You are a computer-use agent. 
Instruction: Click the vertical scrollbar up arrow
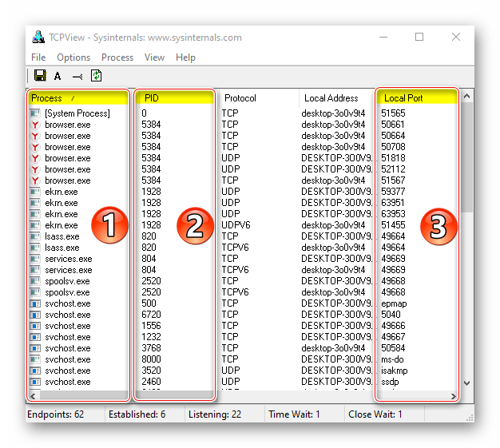click(x=466, y=96)
